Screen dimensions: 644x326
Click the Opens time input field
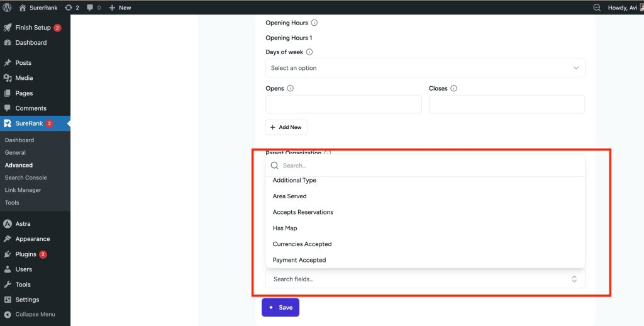coord(343,104)
